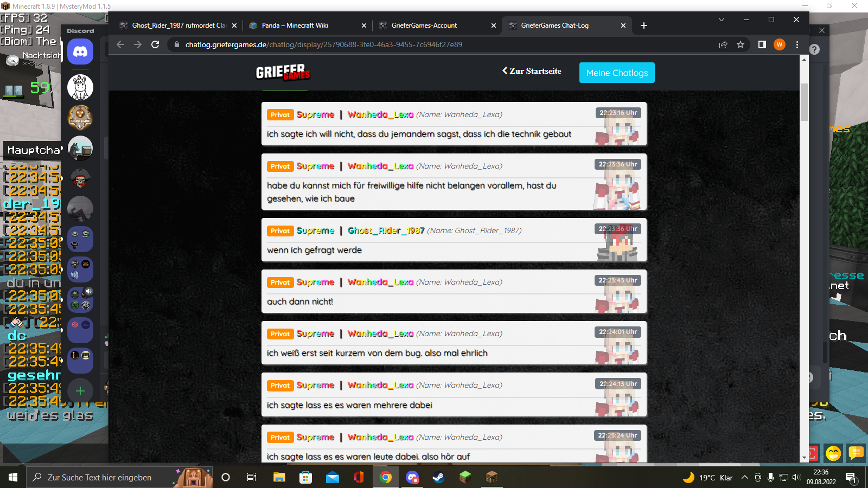Open Chrome profile avatar W
The width and height of the screenshot is (868, 488).
point(780,44)
